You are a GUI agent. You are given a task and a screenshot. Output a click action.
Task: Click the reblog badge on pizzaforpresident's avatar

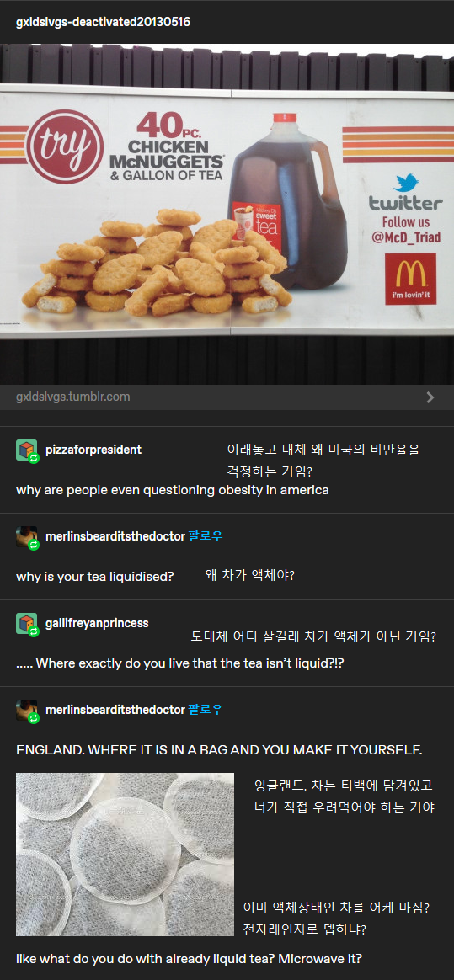coord(35,458)
